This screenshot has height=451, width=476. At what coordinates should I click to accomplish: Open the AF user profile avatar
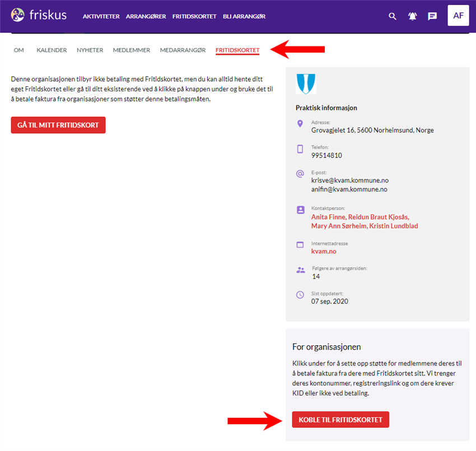(x=458, y=16)
